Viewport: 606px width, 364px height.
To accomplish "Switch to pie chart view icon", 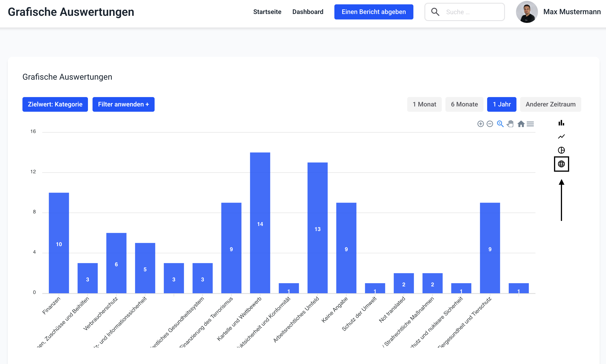I will click(x=561, y=150).
